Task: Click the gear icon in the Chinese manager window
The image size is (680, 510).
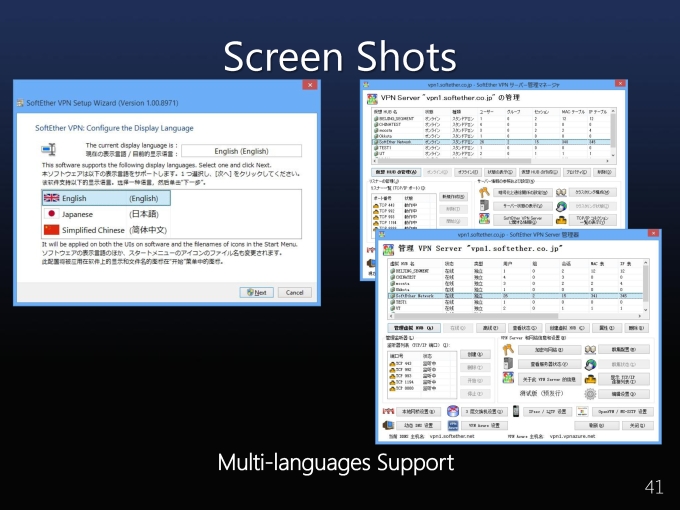Action: coord(590,394)
